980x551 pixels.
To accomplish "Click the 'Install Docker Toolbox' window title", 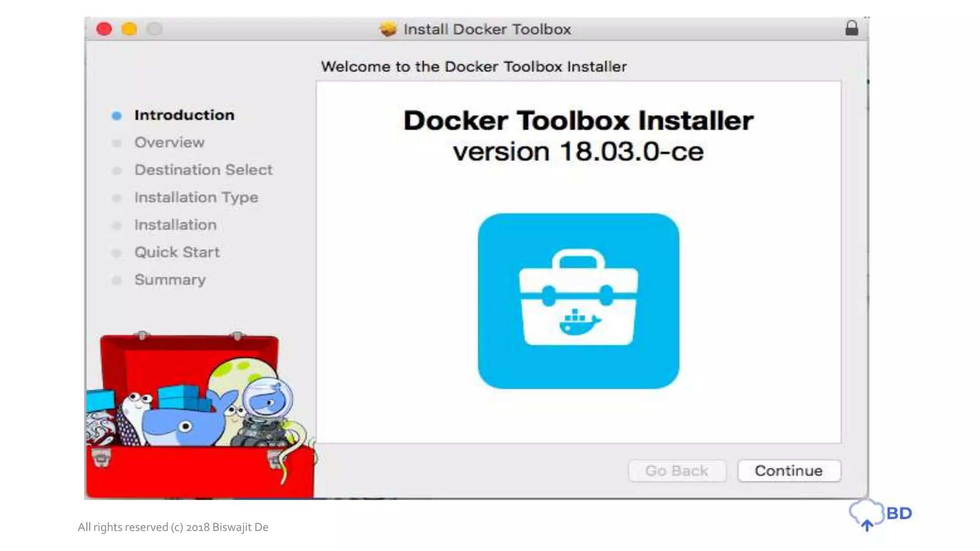I will (487, 29).
